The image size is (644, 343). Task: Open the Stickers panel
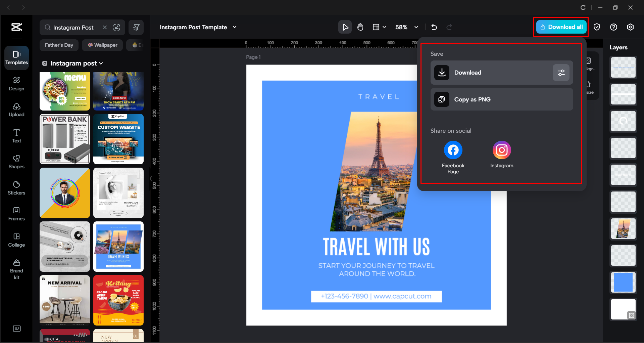tap(16, 188)
